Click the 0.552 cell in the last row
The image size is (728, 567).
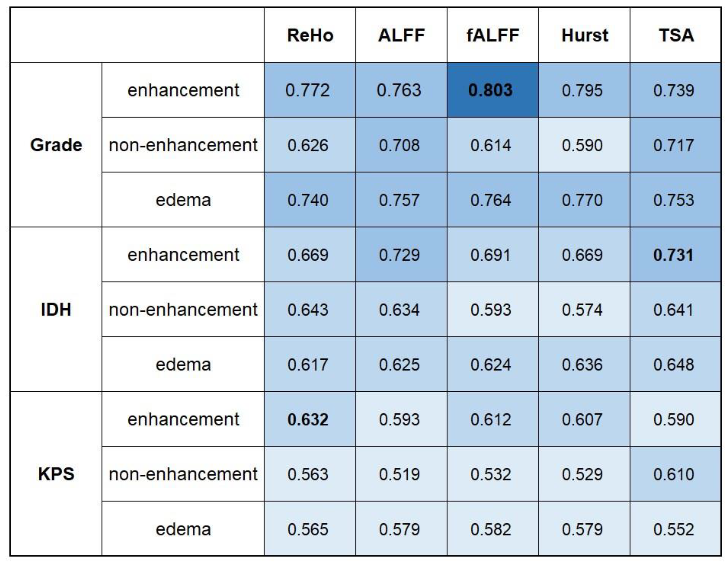(x=673, y=529)
